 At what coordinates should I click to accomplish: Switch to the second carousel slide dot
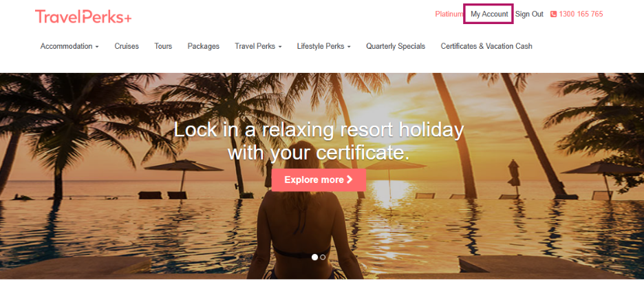click(x=323, y=257)
